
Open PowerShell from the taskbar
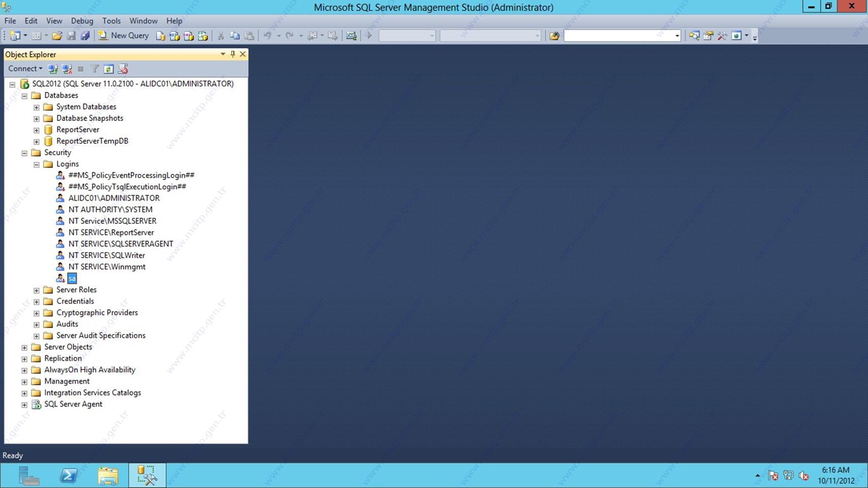[x=69, y=476]
